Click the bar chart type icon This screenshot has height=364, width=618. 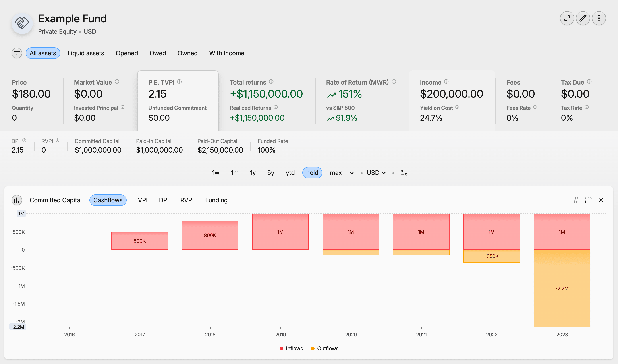pyautogui.click(x=17, y=200)
